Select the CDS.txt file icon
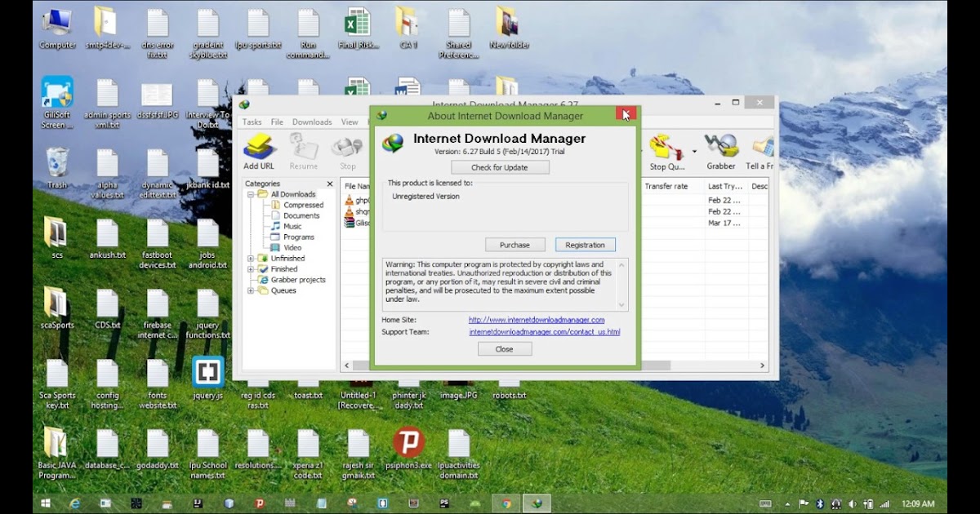The width and height of the screenshot is (980, 514). coord(108,308)
